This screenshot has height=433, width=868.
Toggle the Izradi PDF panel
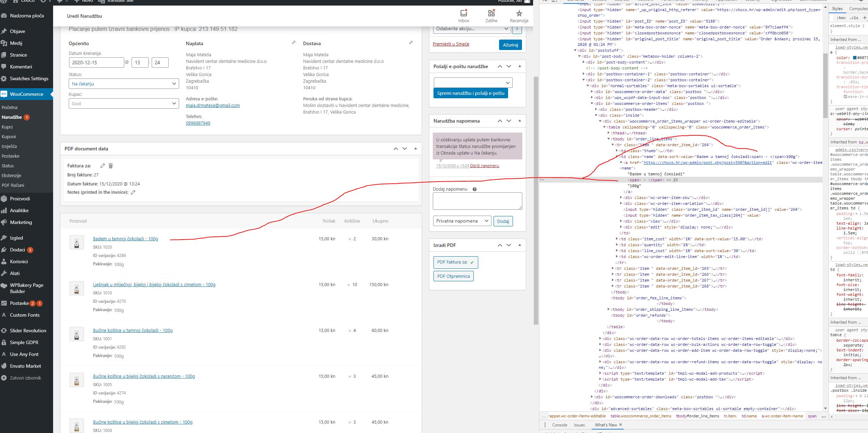pyautogui.click(x=520, y=245)
